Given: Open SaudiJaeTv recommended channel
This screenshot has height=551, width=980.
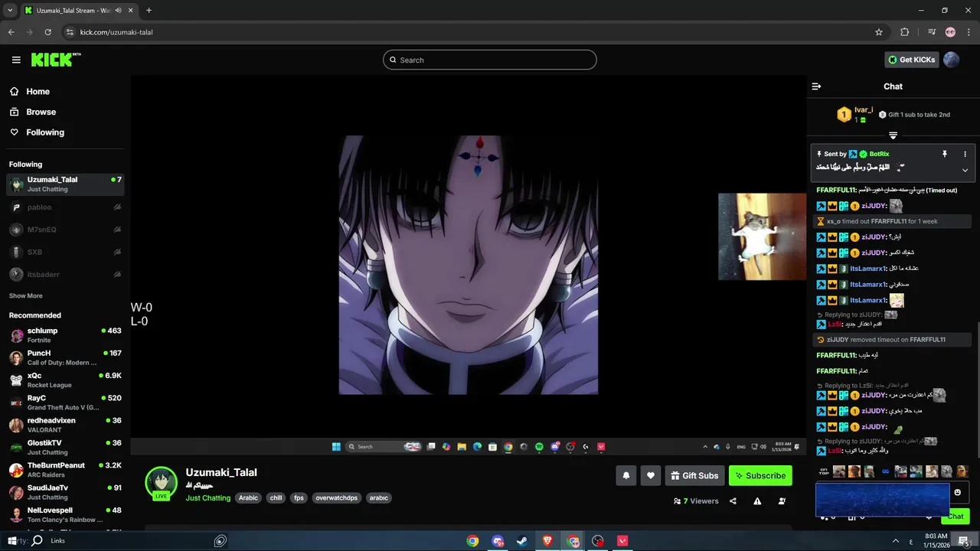Looking at the screenshot, I should [65, 492].
